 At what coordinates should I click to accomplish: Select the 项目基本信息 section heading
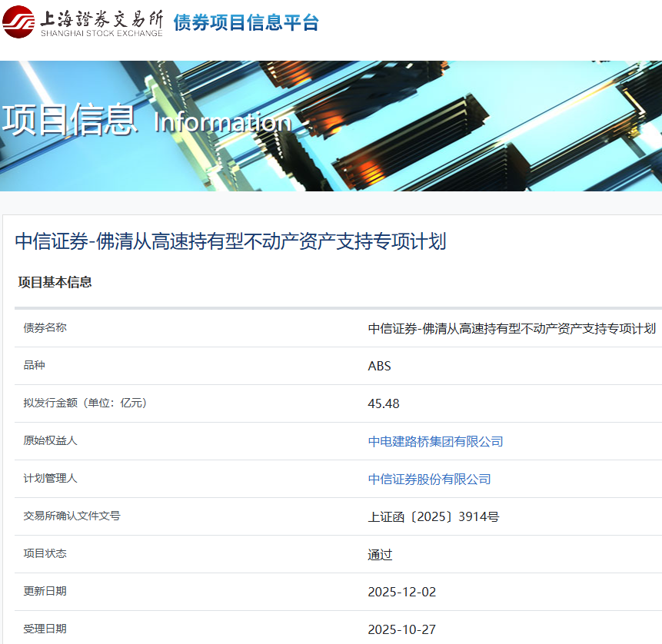(x=55, y=282)
